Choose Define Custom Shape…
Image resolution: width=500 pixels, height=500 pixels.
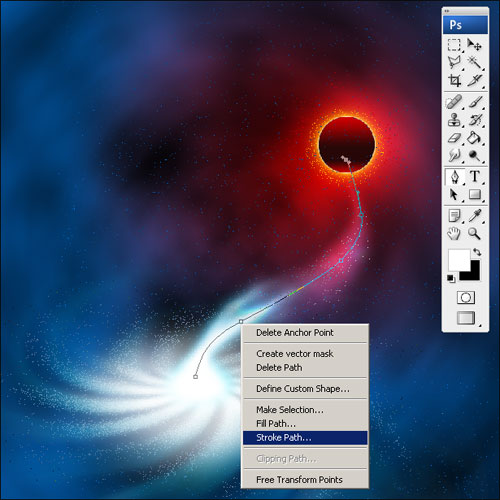point(303,389)
